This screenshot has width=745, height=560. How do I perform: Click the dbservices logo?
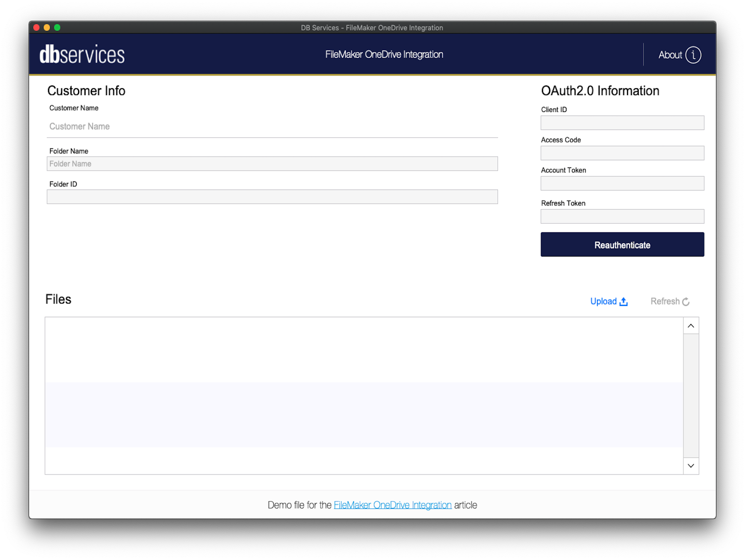pyautogui.click(x=82, y=54)
